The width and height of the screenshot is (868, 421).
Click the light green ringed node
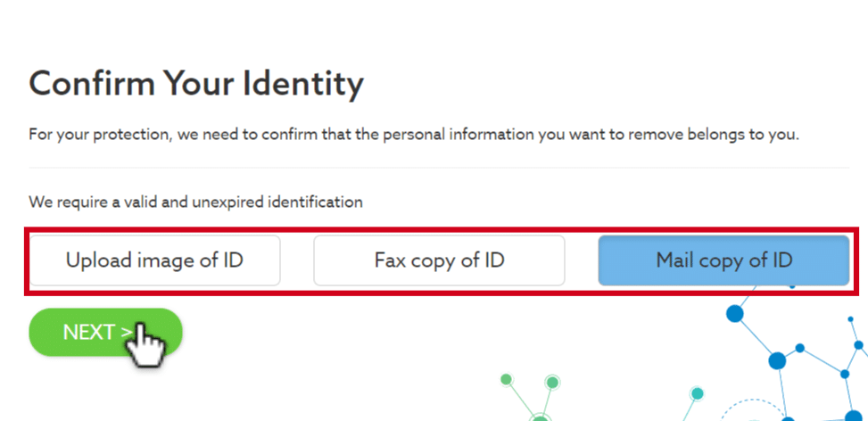pyautogui.click(x=552, y=383)
